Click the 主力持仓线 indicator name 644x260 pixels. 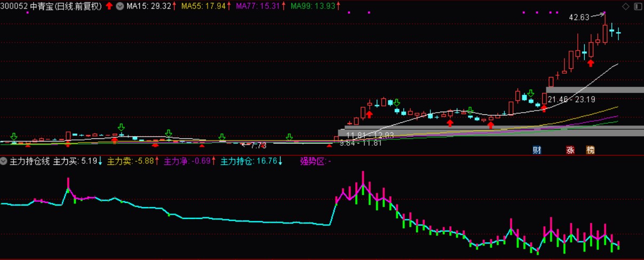(x=30, y=161)
